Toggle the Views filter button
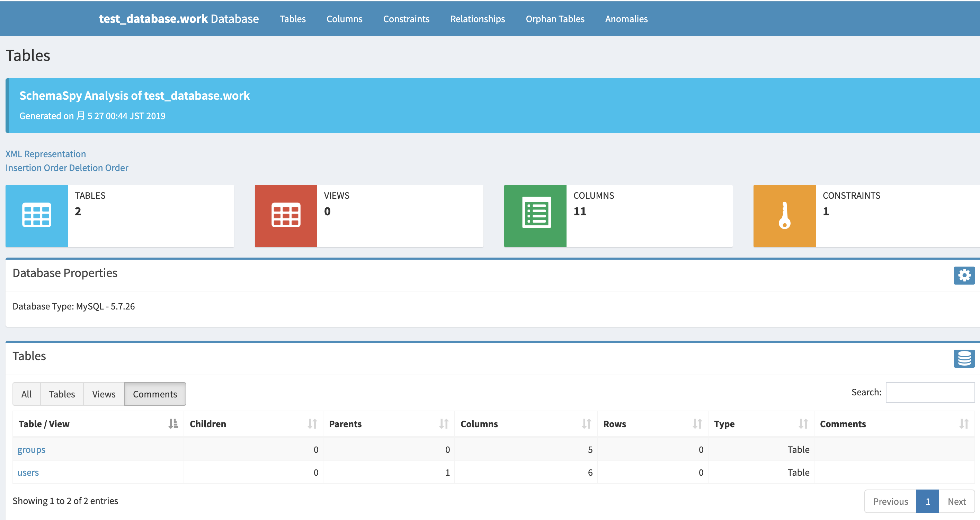 tap(104, 394)
